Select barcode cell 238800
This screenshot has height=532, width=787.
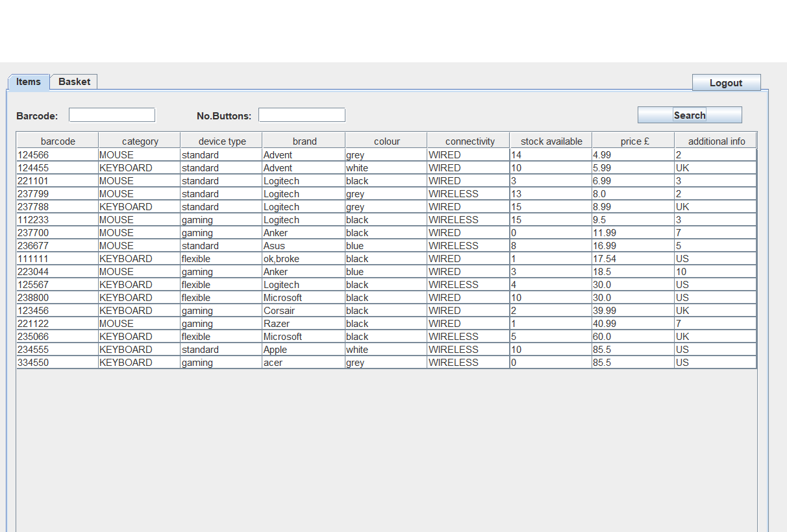57,298
